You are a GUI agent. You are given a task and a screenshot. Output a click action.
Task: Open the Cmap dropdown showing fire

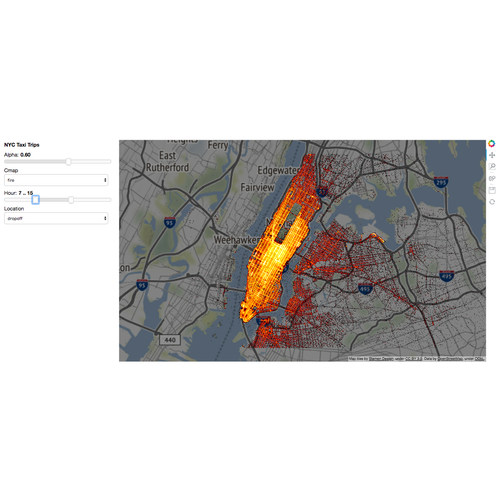[x=56, y=180]
